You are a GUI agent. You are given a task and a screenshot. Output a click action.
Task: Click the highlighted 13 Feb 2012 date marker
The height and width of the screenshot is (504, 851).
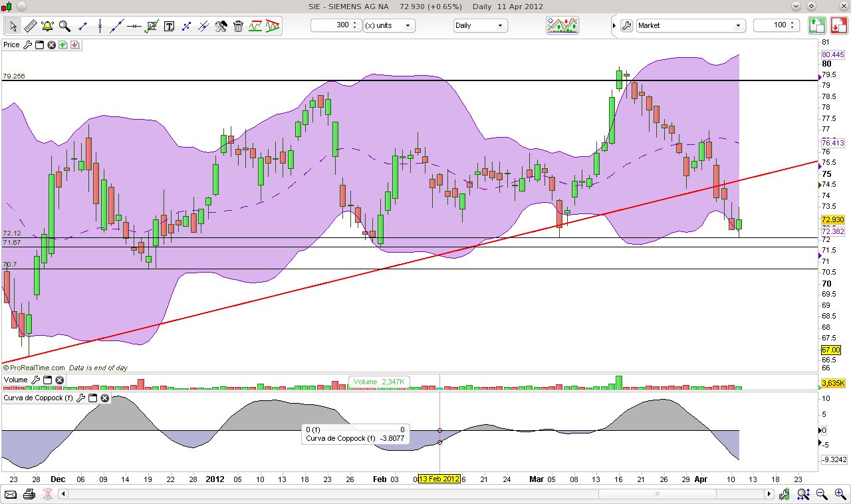(x=438, y=478)
